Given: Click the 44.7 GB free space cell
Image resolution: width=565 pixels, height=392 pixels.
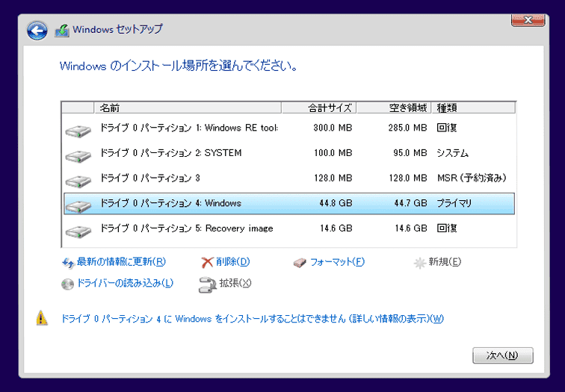Looking at the screenshot, I should [x=410, y=203].
